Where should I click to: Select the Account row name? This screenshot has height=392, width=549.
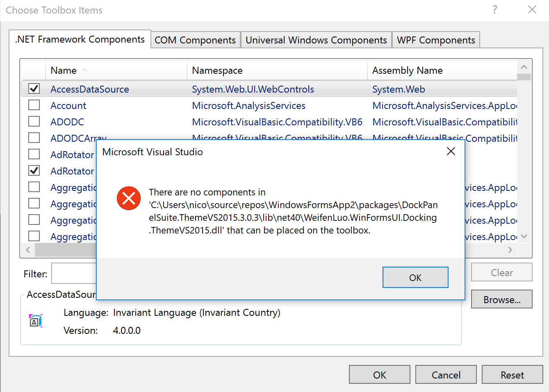[68, 106]
